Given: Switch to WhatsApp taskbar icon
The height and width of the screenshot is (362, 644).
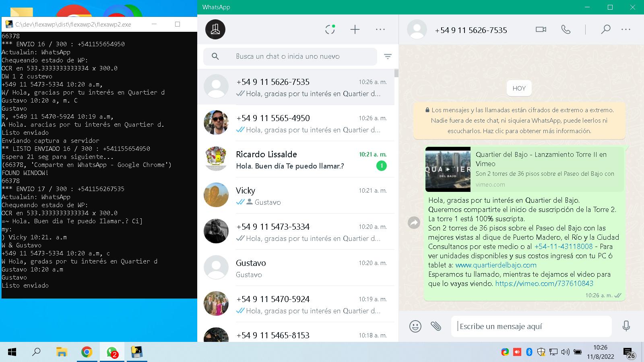Looking at the screenshot, I should pyautogui.click(x=112, y=352).
